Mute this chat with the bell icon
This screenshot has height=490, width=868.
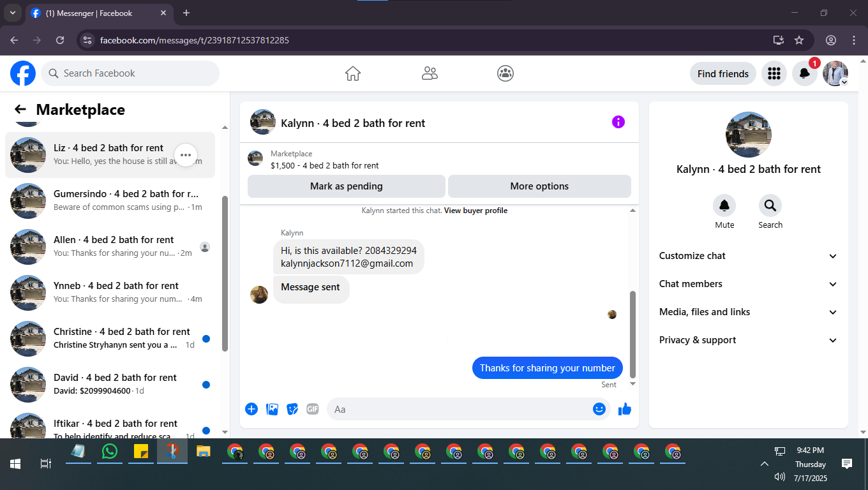coord(724,205)
